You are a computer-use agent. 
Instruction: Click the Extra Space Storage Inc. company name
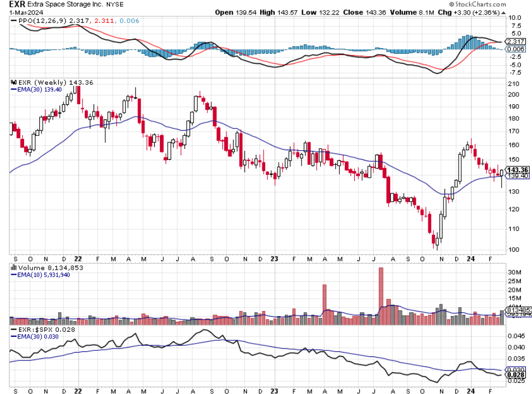[x=67, y=4]
